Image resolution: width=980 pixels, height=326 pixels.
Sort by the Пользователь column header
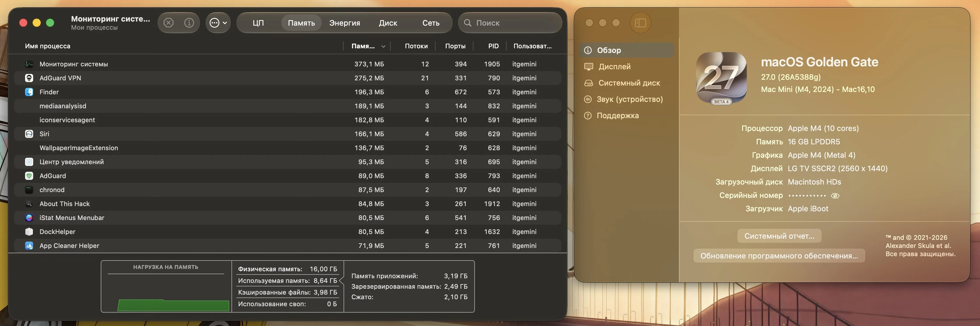(x=533, y=46)
